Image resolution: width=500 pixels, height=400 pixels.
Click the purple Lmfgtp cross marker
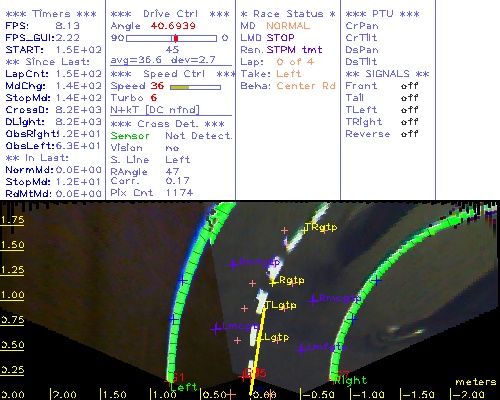click(x=300, y=350)
